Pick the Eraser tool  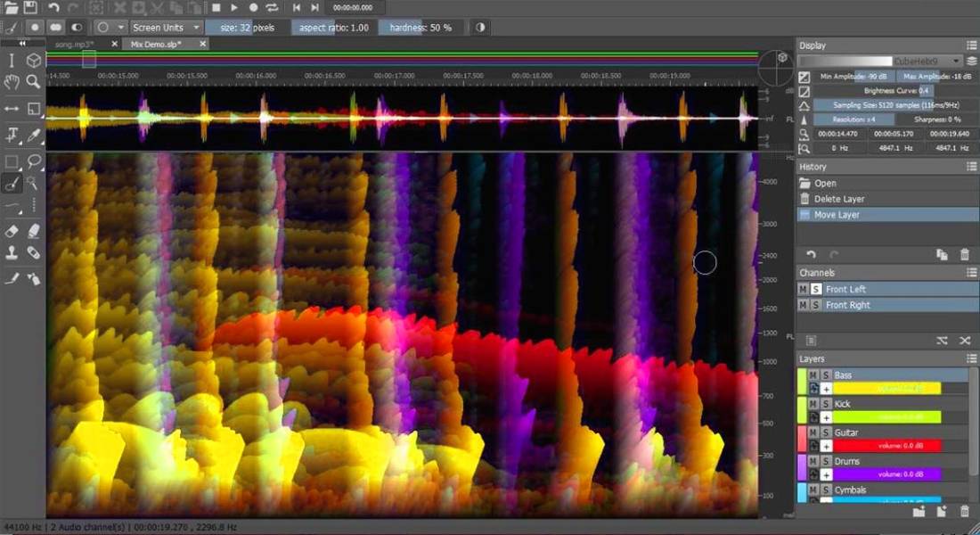coord(12,230)
